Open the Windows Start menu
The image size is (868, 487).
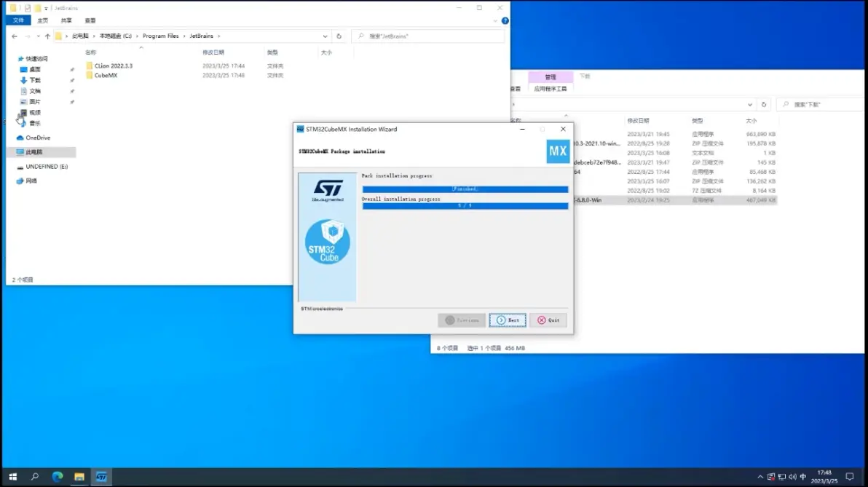point(12,477)
